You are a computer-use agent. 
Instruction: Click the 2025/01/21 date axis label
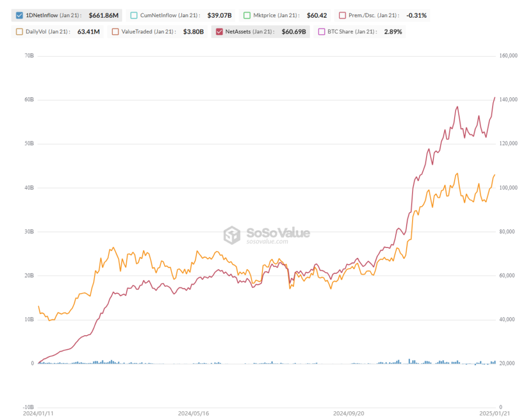[495, 413]
